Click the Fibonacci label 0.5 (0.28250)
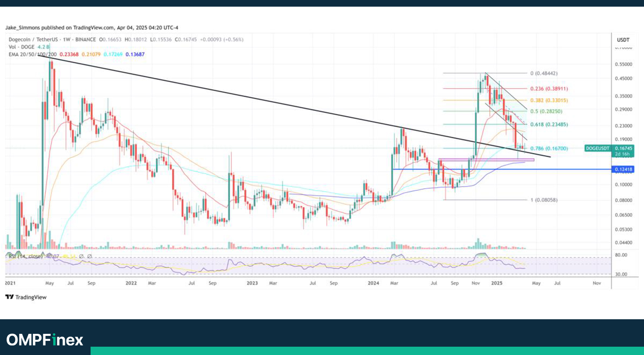The height and width of the screenshot is (355, 644). (546, 111)
